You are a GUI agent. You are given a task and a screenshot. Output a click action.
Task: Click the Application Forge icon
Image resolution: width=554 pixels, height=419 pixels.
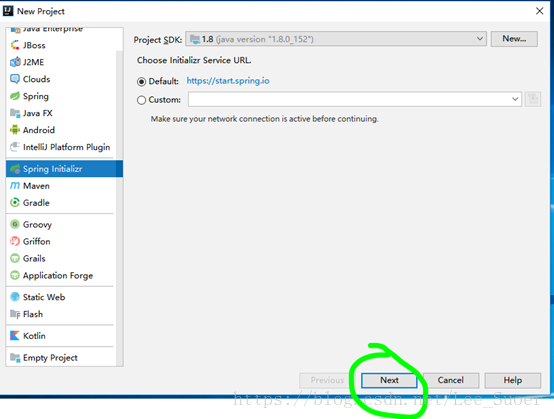click(x=15, y=275)
